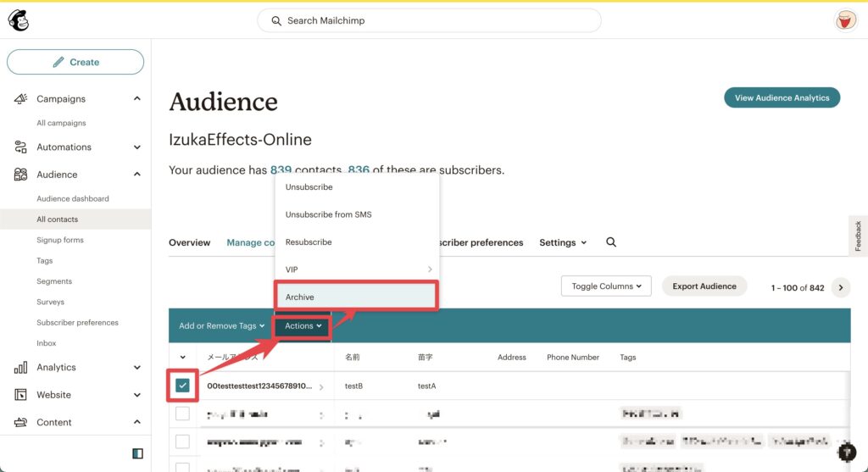
Task: Open contact 00testtesttest12345678910 email
Action: 259,386
